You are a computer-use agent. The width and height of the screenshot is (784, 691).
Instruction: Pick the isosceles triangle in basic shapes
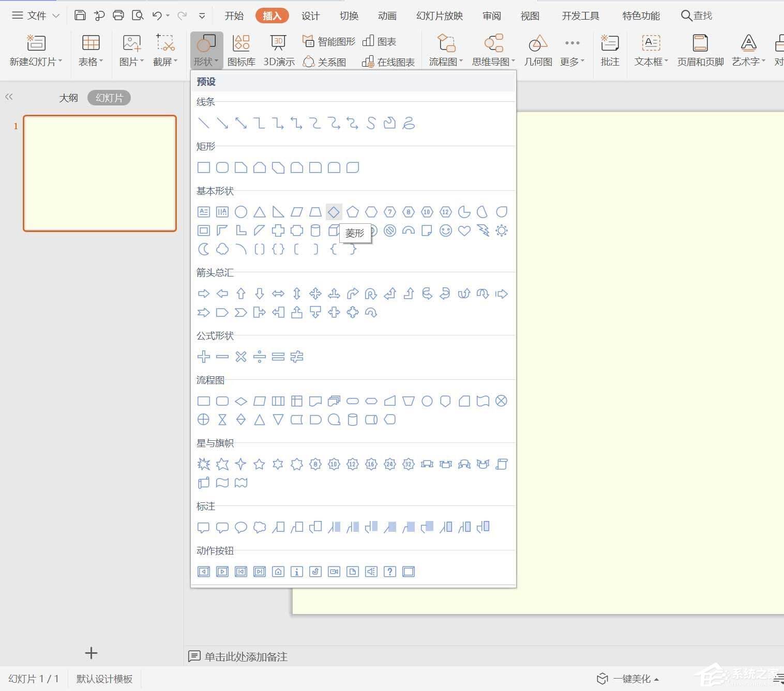pyautogui.click(x=260, y=212)
